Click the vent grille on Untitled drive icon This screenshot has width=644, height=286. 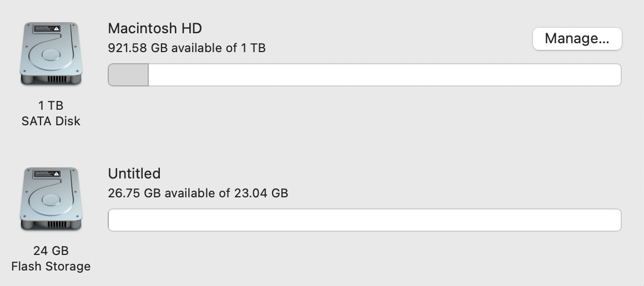click(57, 224)
